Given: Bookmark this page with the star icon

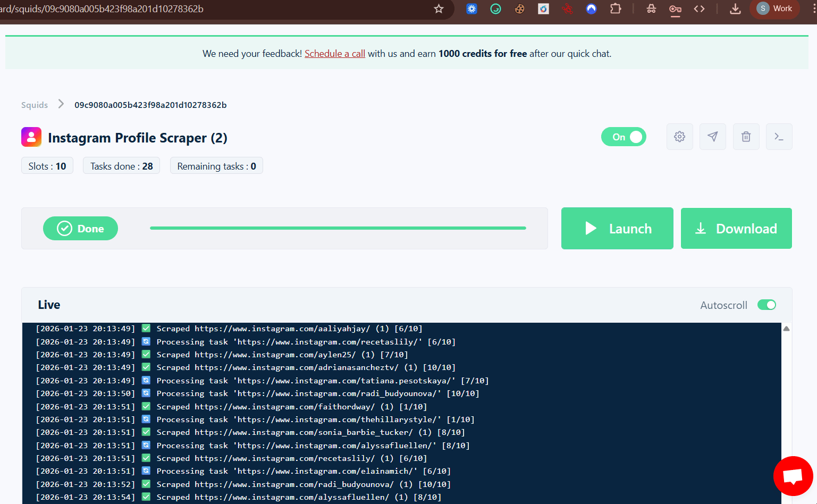Looking at the screenshot, I should (438, 9).
